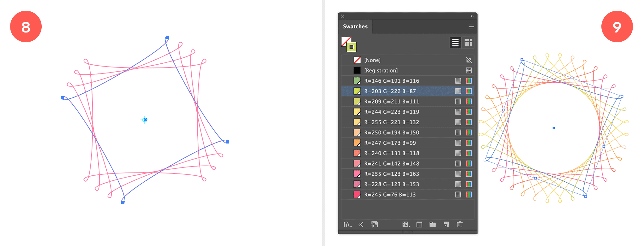This screenshot has width=644, height=246.
Task: Click global color icon for R=203 G=222 B=87
Action: [x=458, y=91]
